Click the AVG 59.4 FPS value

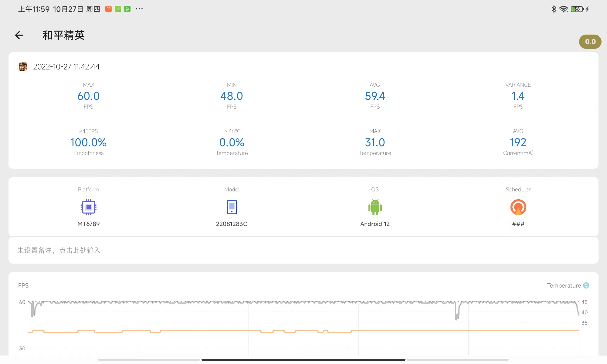[x=375, y=96]
